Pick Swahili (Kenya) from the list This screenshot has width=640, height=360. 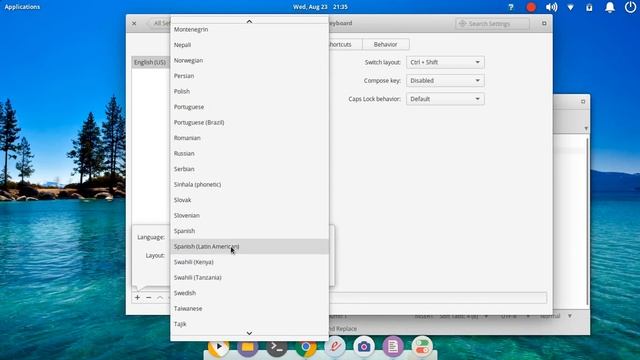tap(249, 262)
